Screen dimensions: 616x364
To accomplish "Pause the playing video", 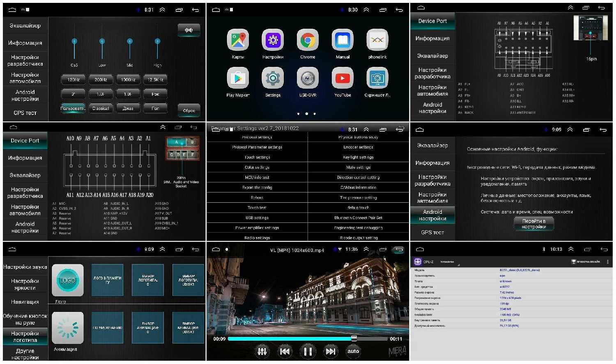I will (x=308, y=351).
